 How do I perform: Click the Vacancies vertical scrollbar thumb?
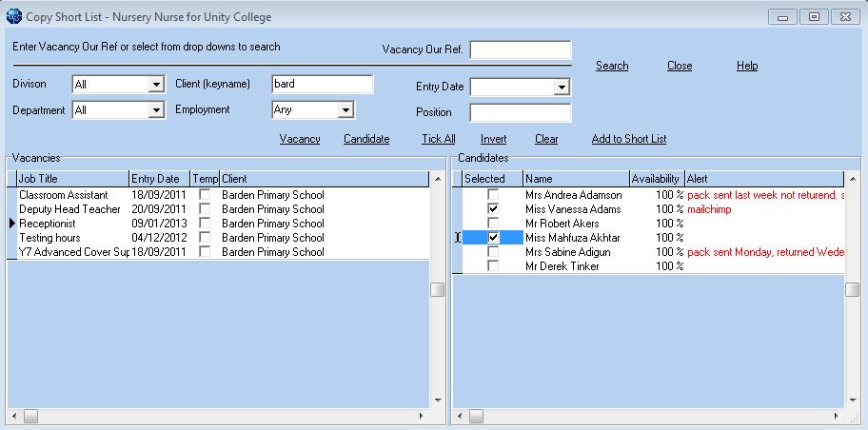tap(438, 289)
